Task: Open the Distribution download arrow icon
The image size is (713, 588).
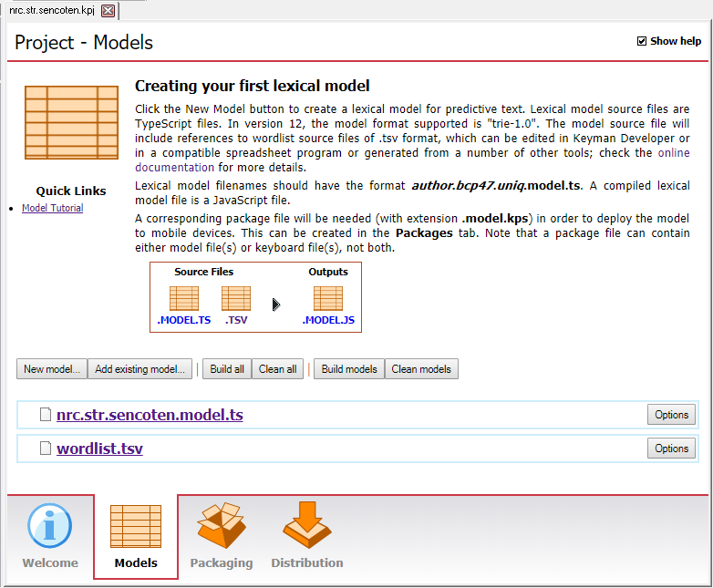Action: tap(307, 525)
